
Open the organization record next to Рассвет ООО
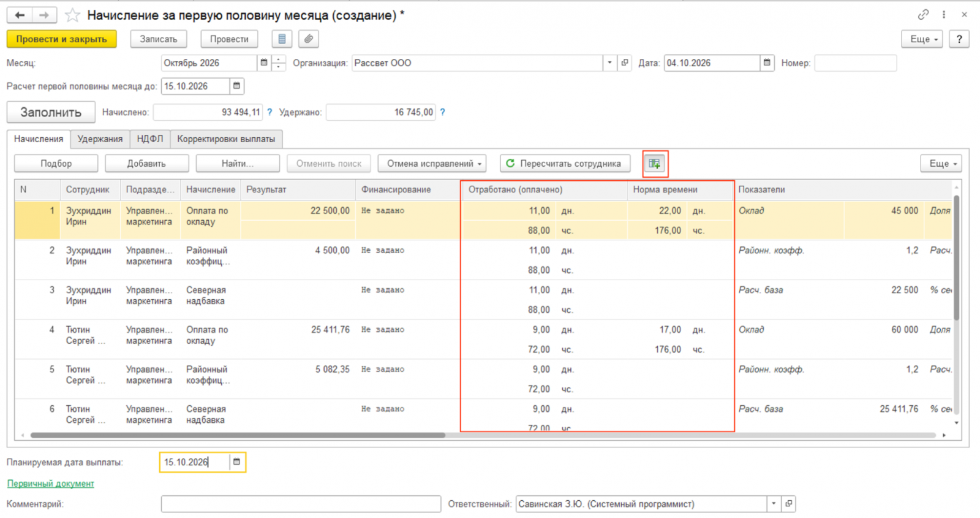pyautogui.click(x=625, y=63)
